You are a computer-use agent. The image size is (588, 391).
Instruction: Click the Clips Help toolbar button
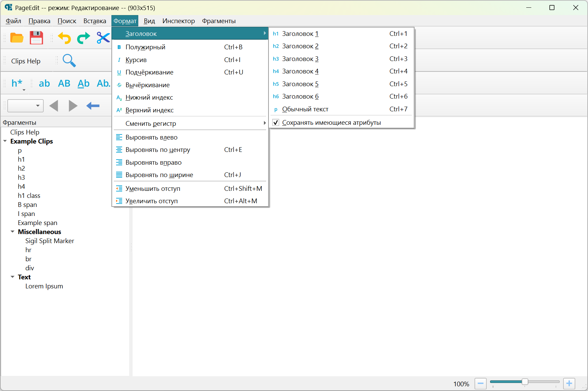pos(26,61)
